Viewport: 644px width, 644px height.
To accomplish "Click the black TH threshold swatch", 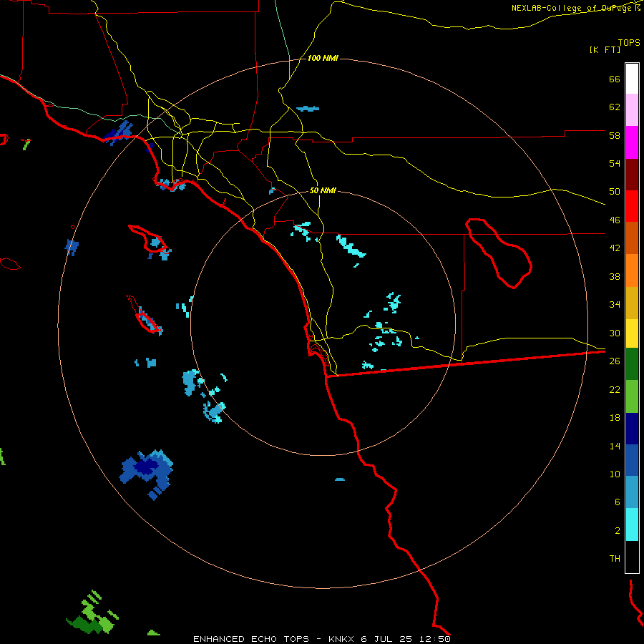I will pos(632,557).
